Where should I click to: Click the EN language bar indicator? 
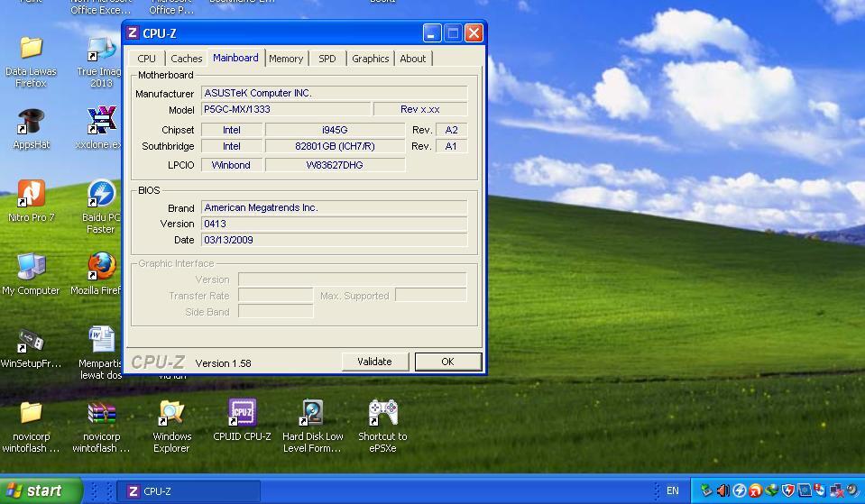673,490
